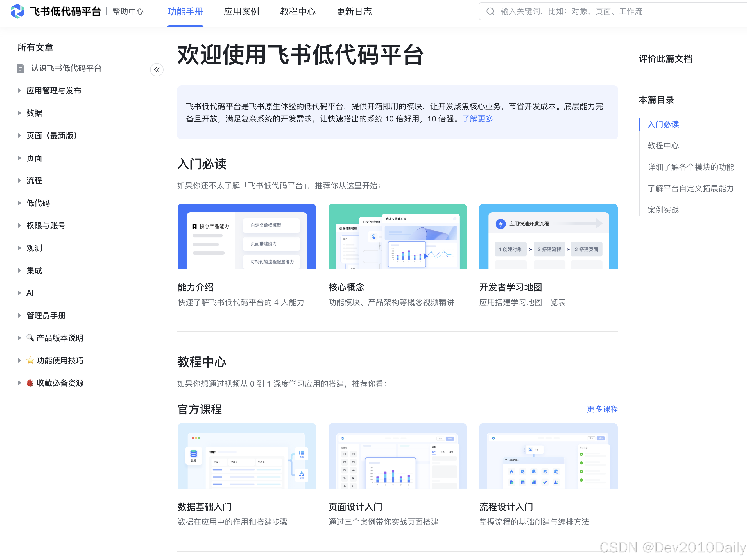Click the document icon beside 认识飞书低代码平台

[x=21, y=68]
